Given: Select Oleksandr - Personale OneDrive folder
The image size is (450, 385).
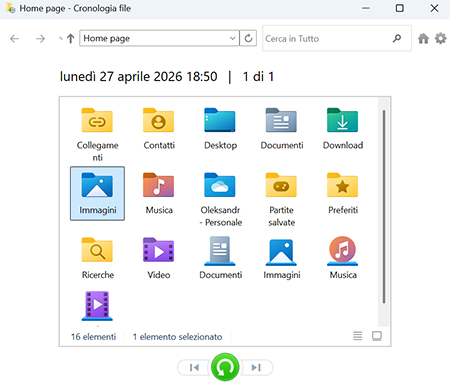Looking at the screenshot, I should (x=220, y=199).
